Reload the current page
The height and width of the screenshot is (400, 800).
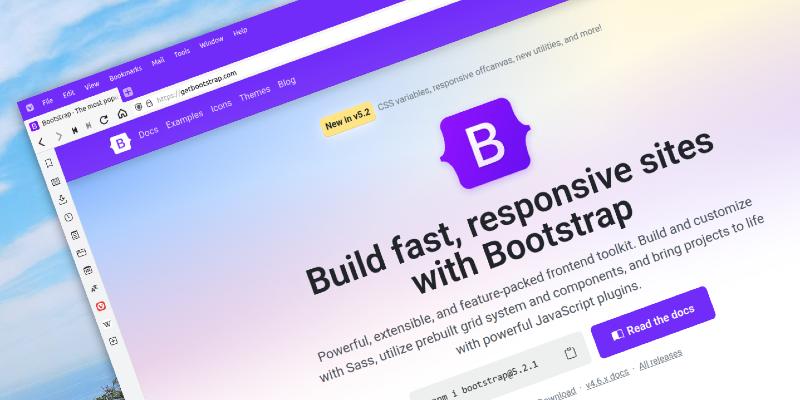point(104,120)
